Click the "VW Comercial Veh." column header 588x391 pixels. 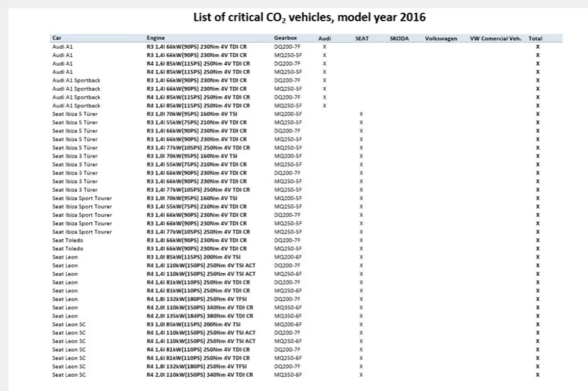(x=495, y=38)
